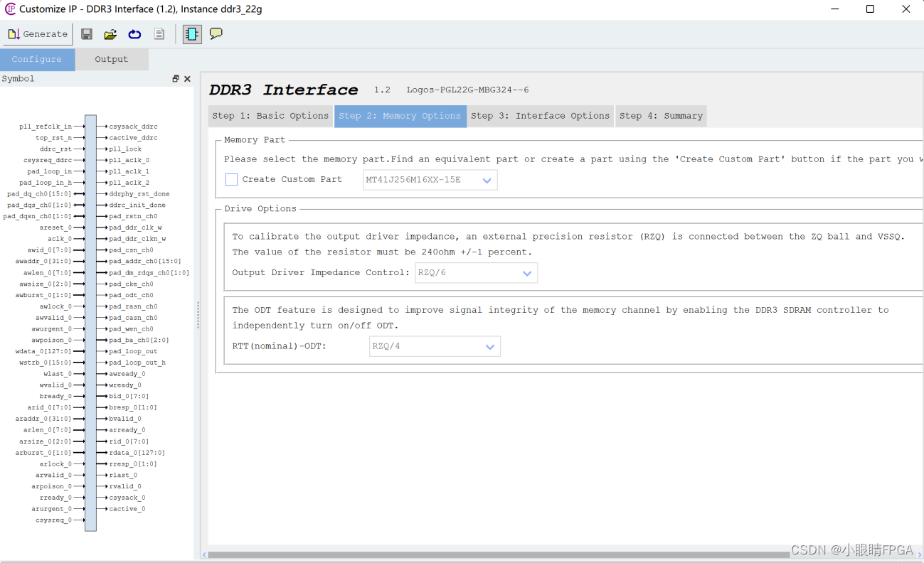924x563 pixels.
Task: Click the ddrc_rst port label
Action: pos(56,149)
